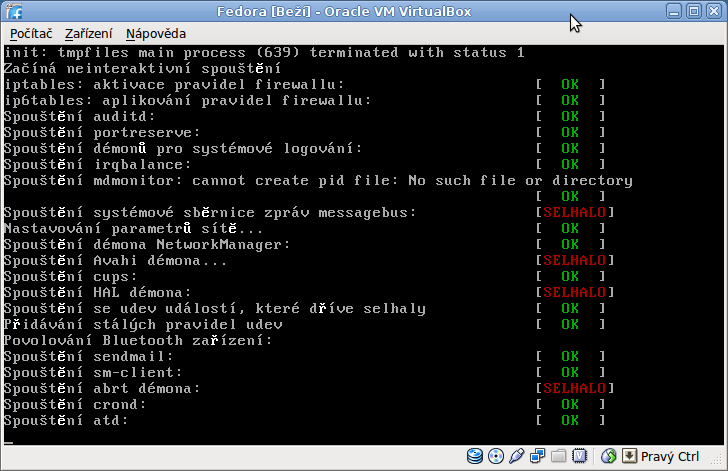Viewport: 728px width, 471px height.
Task: Click the OK status for atd
Action: (570, 420)
